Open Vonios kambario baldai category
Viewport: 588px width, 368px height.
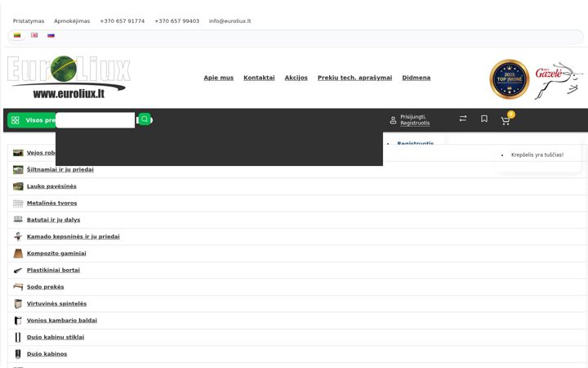point(62,321)
